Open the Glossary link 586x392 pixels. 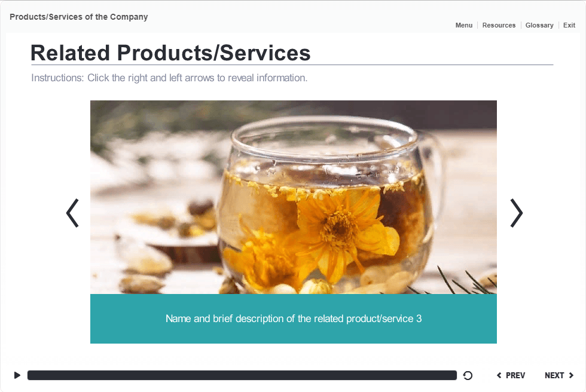pyautogui.click(x=539, y=25)
